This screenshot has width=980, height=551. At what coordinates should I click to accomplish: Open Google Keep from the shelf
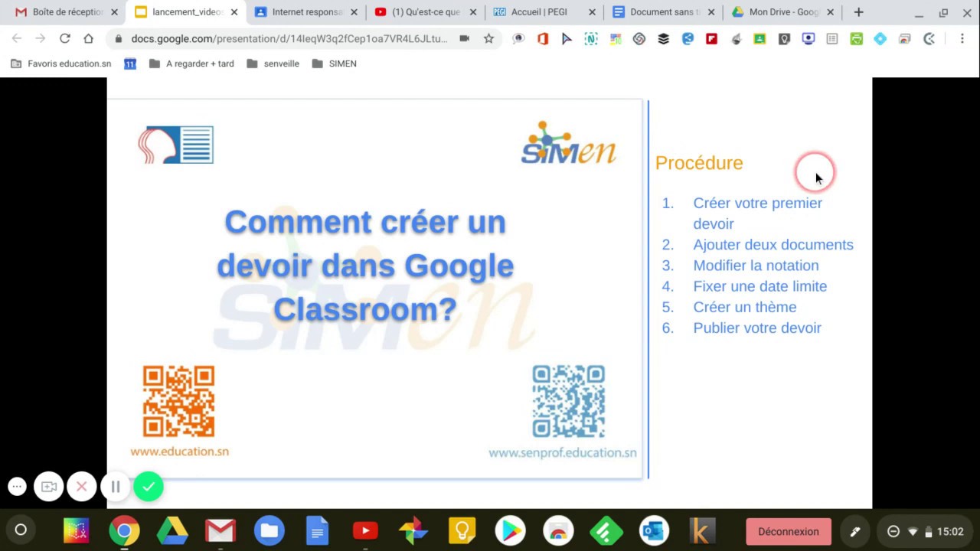(462, 530)
